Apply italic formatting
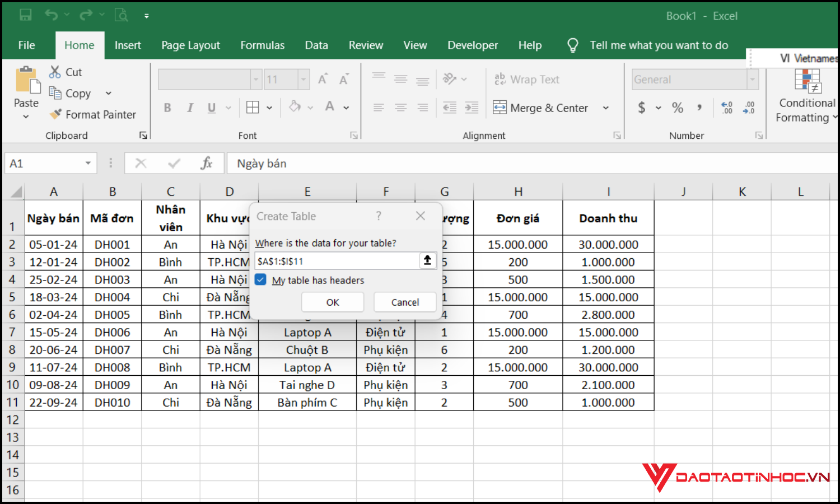 click(x=190, y=108)
